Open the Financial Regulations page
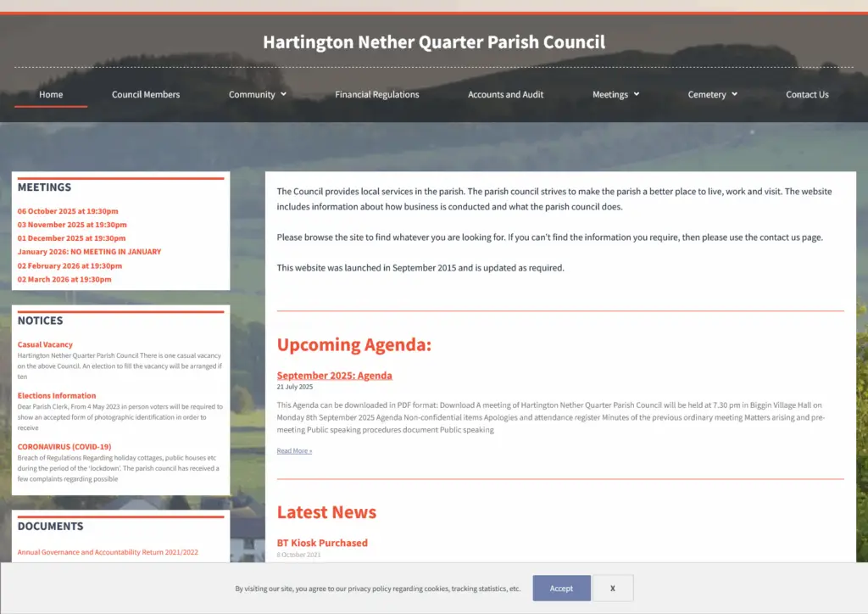Screen dimensions: 868x614 click(376, 94)
